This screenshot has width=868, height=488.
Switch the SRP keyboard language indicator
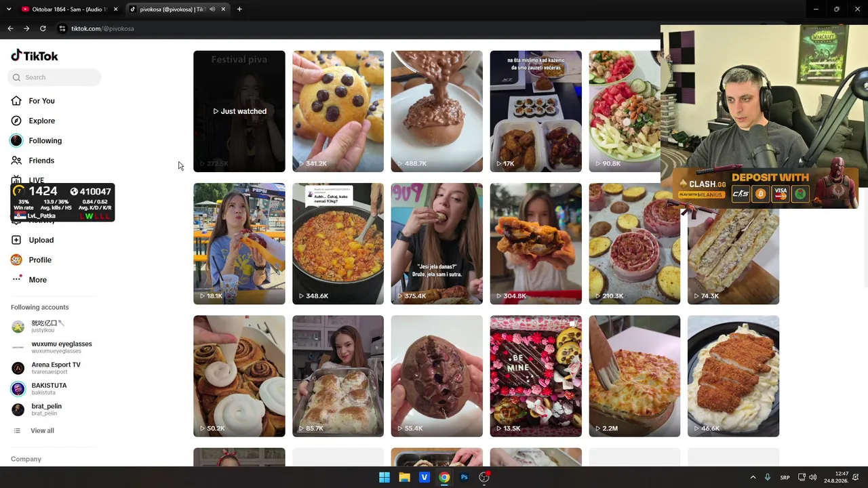(x=785, y=477)
